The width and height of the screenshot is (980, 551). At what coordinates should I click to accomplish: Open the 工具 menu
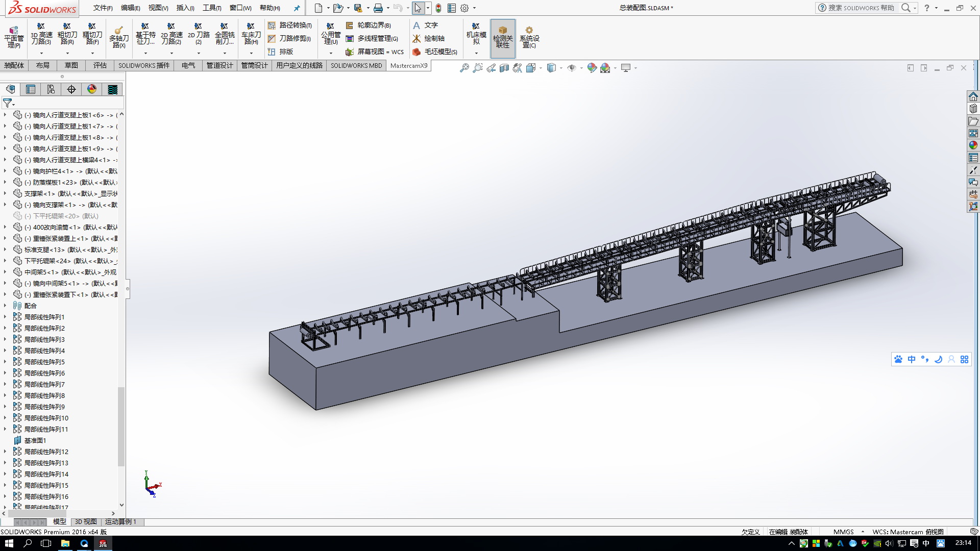click(x=211, y=8)
